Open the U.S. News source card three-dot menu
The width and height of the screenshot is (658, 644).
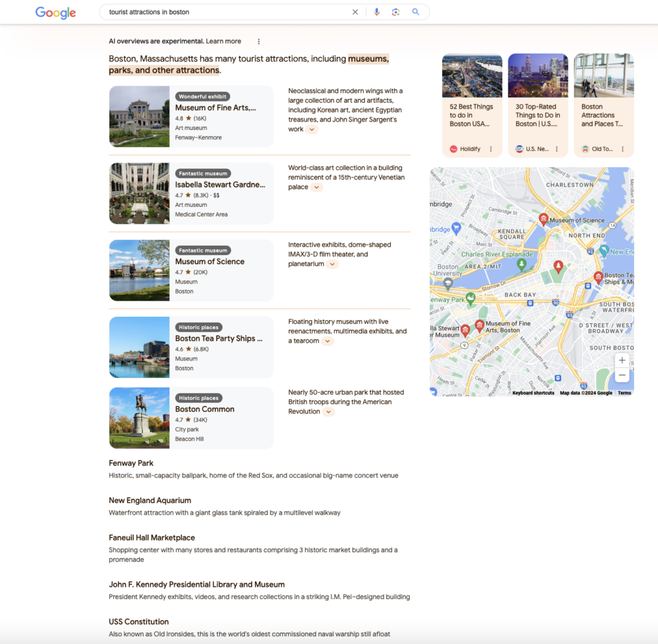coord(556,149)
